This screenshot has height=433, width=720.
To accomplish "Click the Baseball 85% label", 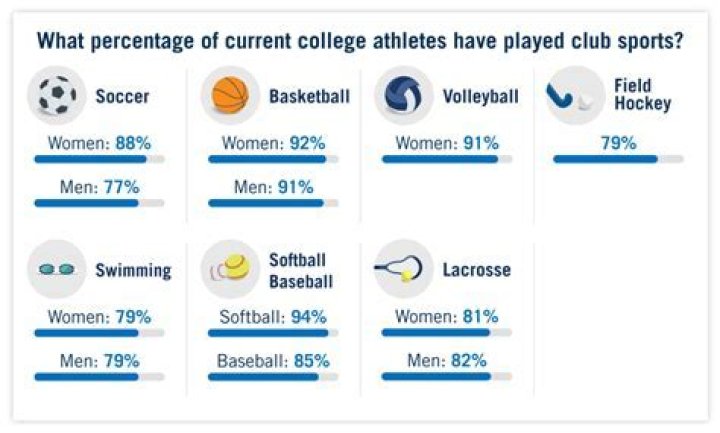I will click(x=273, y=361).
